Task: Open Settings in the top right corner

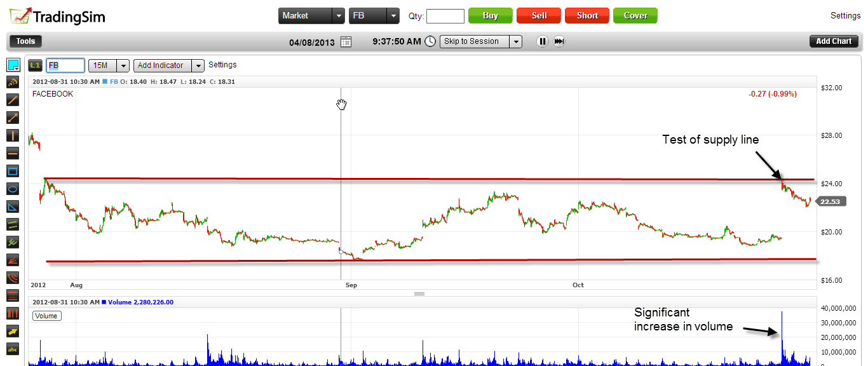Action: 846,15
